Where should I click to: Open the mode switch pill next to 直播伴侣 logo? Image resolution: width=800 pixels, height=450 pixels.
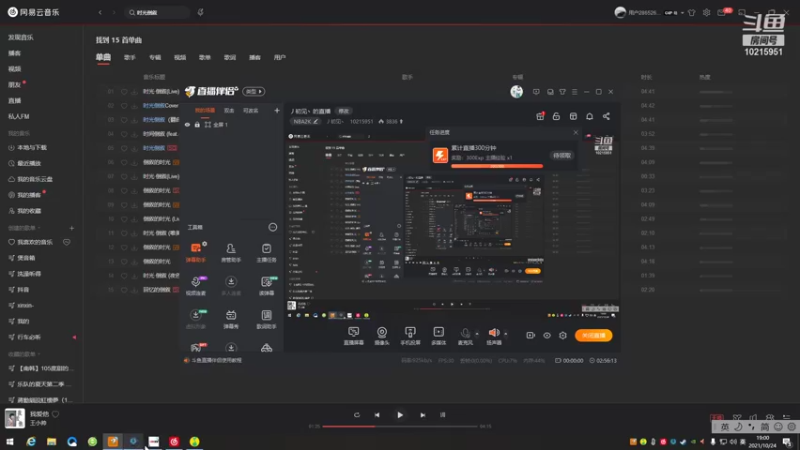click(254, 91)
